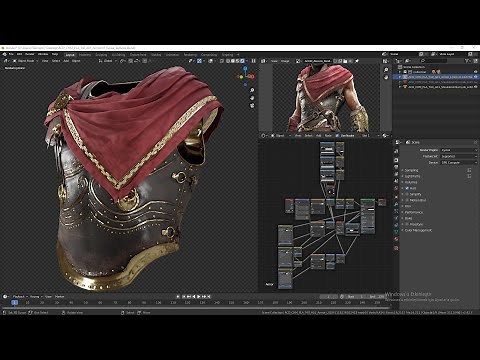
Task: Select wireframe viewport shading mode
Action: coord(228,61)
